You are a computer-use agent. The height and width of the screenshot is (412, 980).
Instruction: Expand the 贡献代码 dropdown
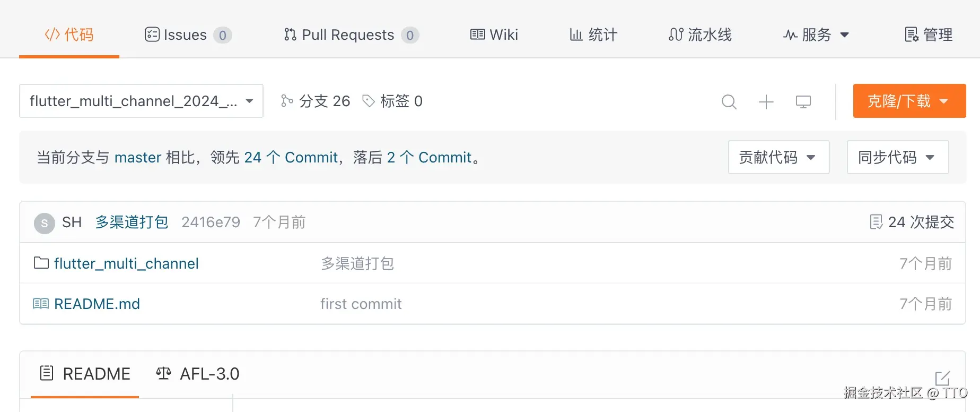click(778, 157)
